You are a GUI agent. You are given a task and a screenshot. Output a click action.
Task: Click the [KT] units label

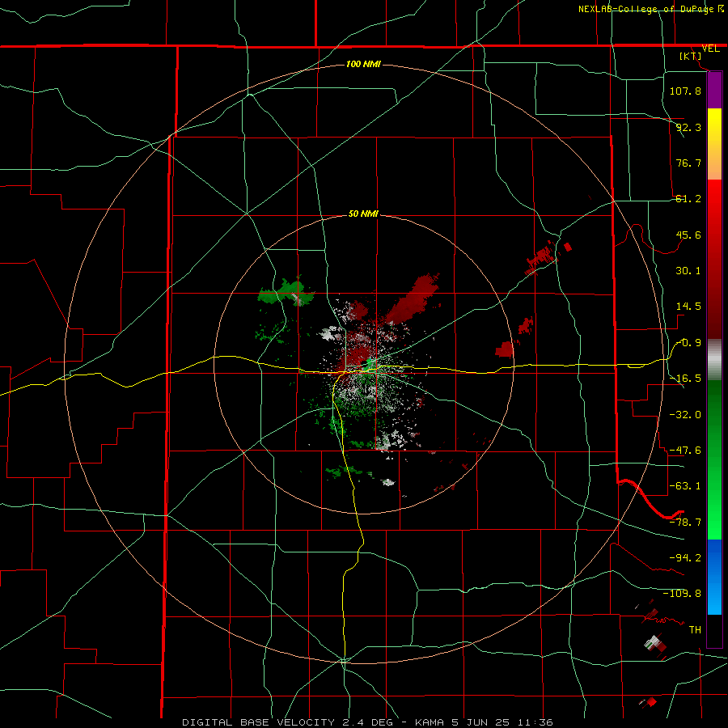click(691, 56)
